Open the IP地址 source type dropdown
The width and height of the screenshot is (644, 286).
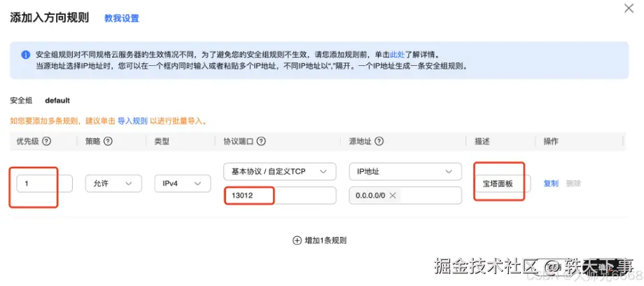click(405, 172)
